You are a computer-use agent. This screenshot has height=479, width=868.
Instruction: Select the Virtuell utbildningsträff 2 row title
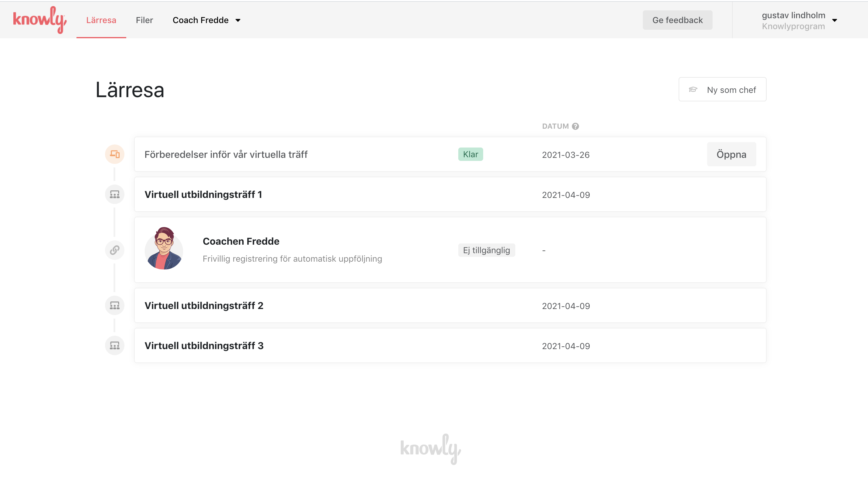point(204,305)
